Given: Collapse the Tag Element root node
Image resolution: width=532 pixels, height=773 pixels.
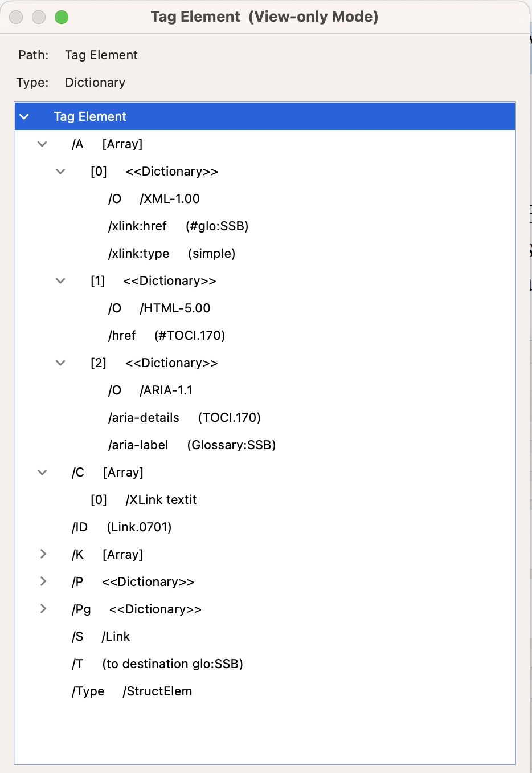Looking at the screenshot, I should [24, 117].
